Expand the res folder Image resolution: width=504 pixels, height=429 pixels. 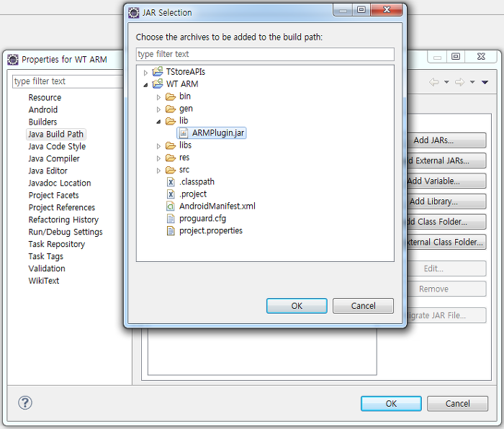(x=158, y=158)
